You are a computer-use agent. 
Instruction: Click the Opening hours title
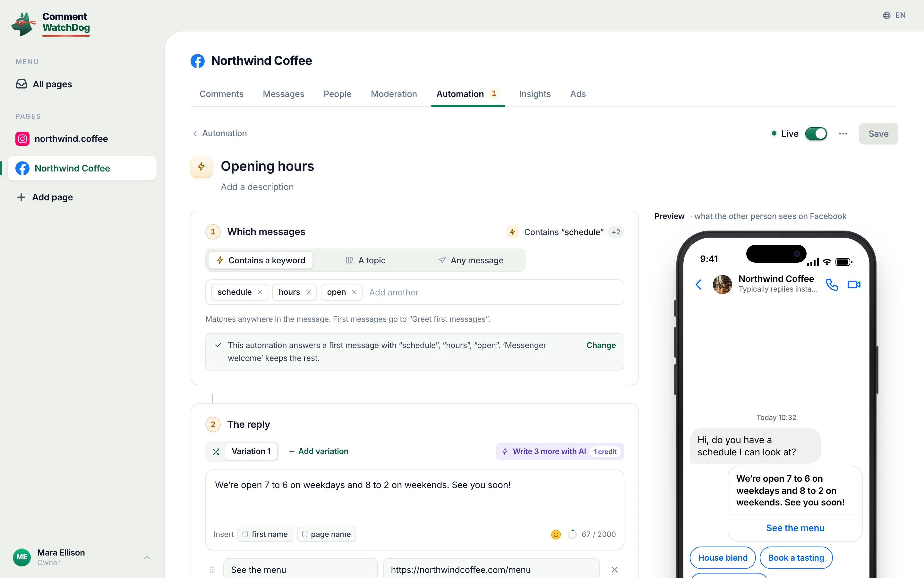point(267,166)
